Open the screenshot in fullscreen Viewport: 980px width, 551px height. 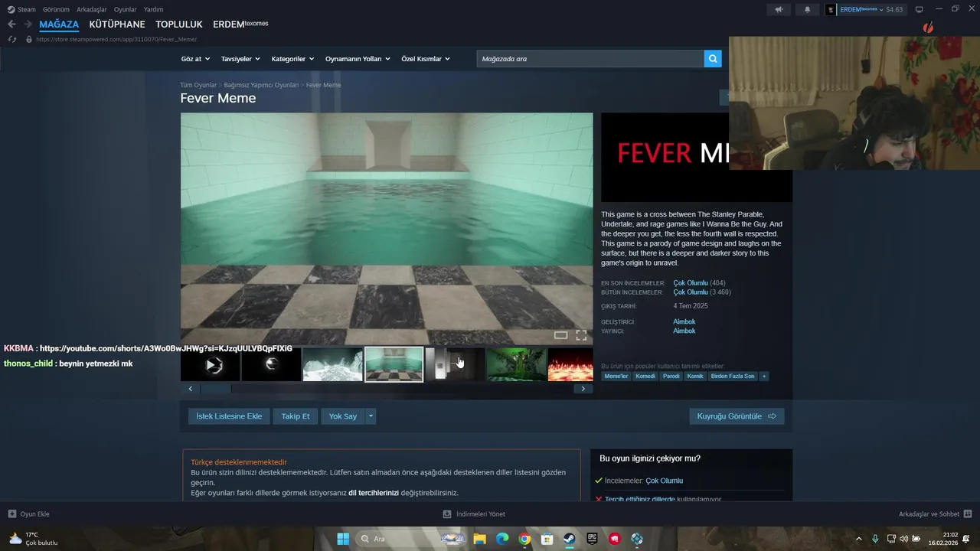pos(581,335)
